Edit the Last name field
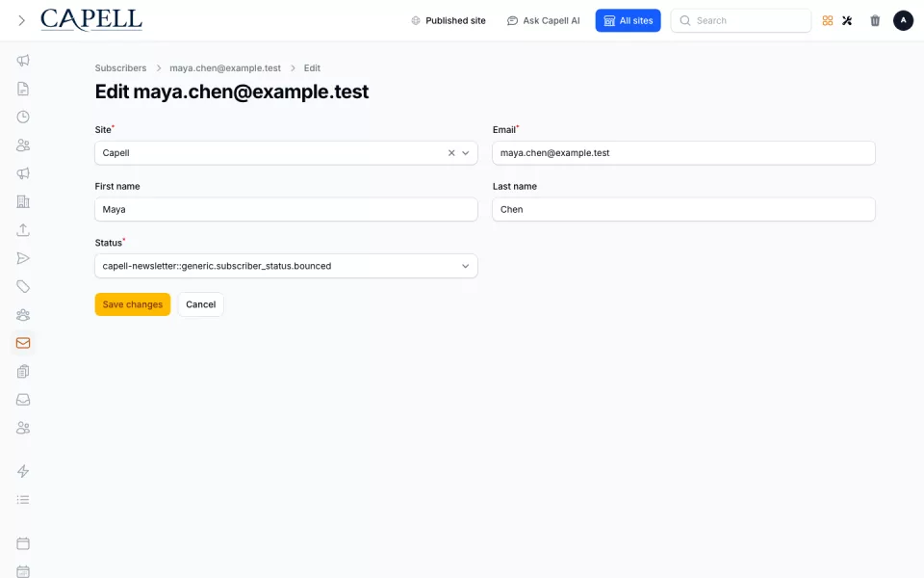 (x=683, y=209)
